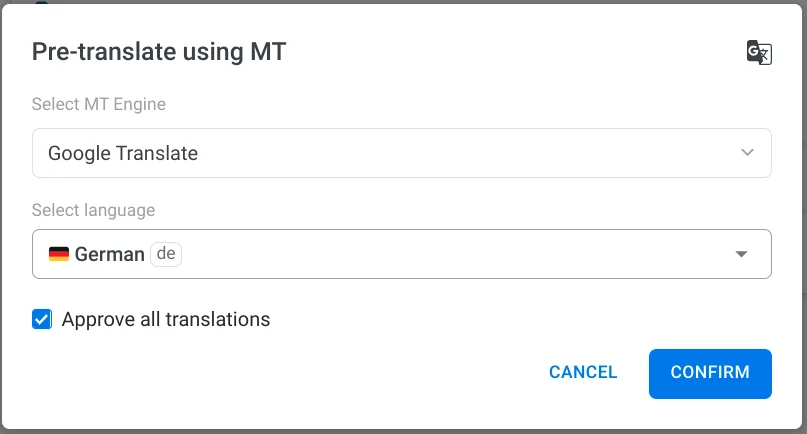This screenshot has height=434, width=807.
Task: Click the 'Google Translate' engine text
Action: pyautogui.click(x=123, y=153)
